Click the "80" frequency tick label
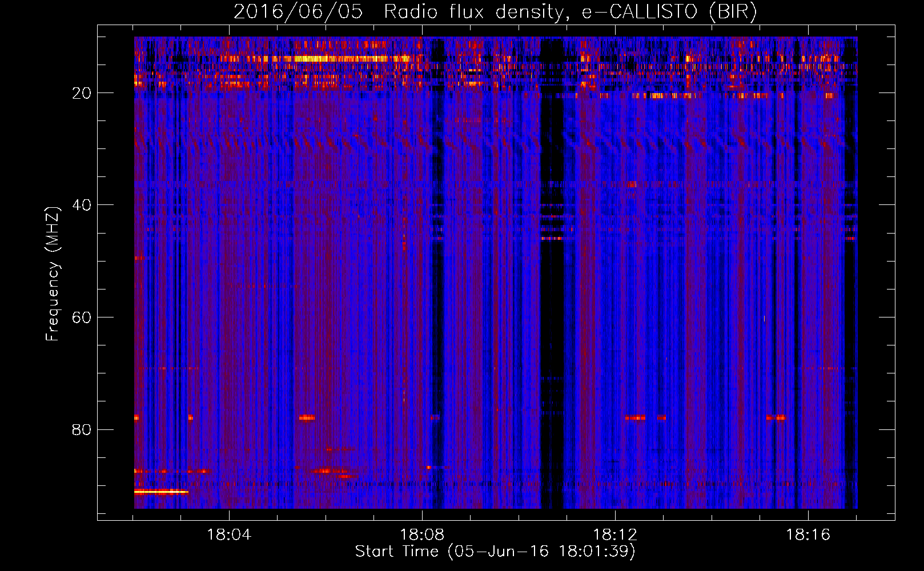This screenshot has height=571, width=924. click(x=82, y=430)
